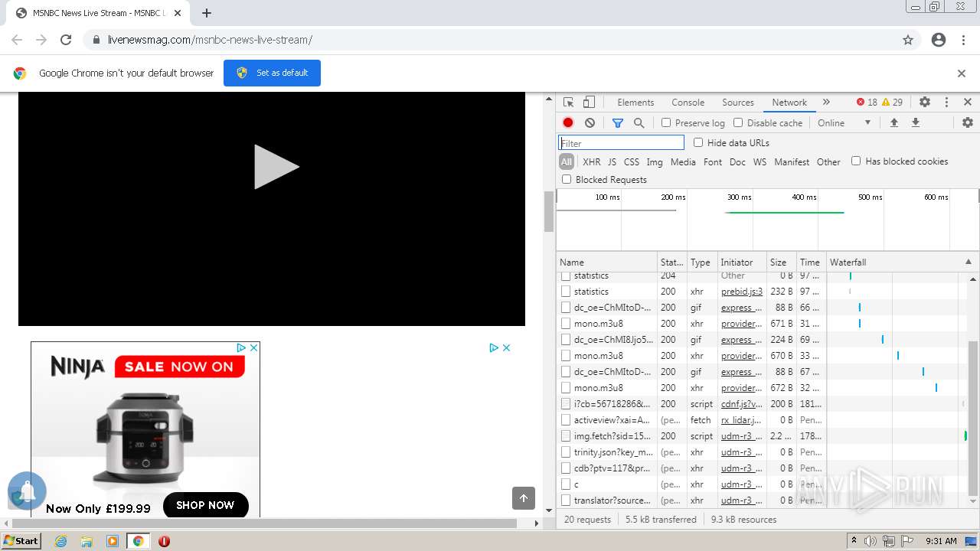Dismiss the default browser info bar
The height and width of the screenshot is (551, 980).
point(962,73)
